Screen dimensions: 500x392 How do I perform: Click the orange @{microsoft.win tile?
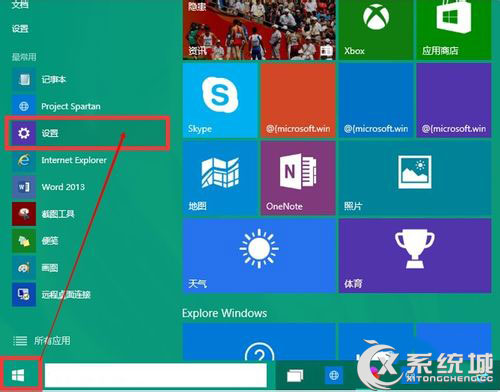coord(298,100)
